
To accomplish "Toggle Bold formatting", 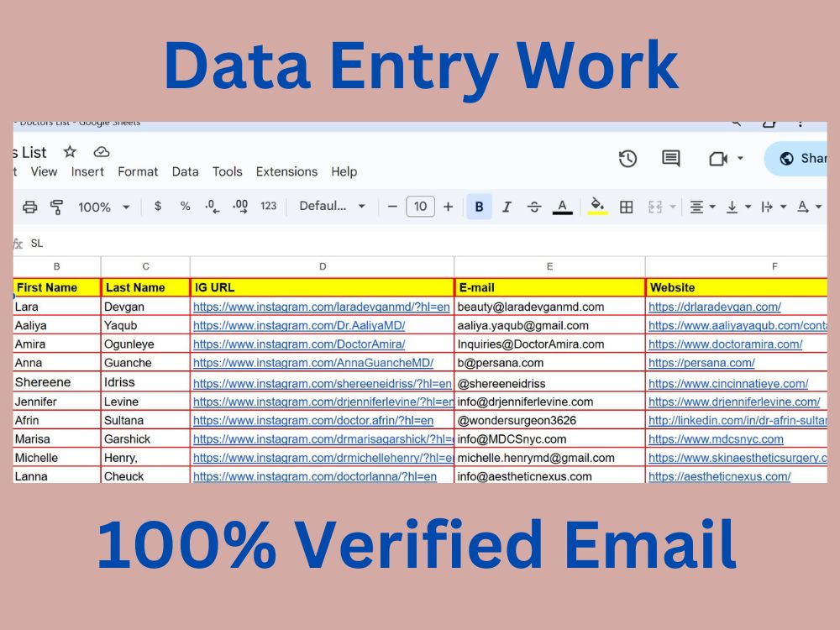I will pos(480,207).
